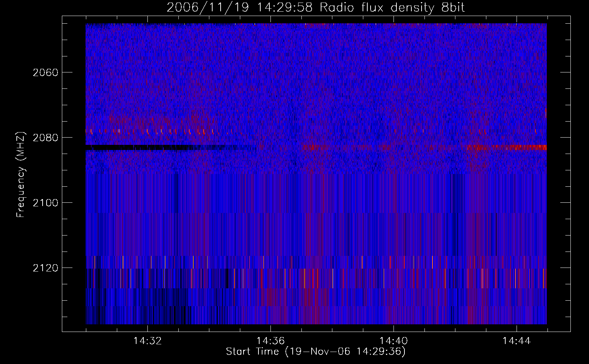Click the plot title "2006/11/19 14:29:58 Radio flux density 8bit"
Viewport: 589px width, 364px height.
316,8
